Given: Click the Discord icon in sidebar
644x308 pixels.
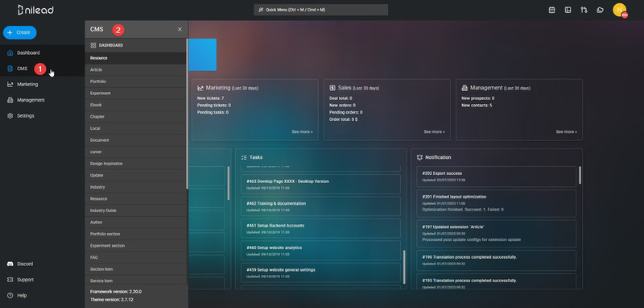Looking at the screenshot, I should tap(10, 264).
